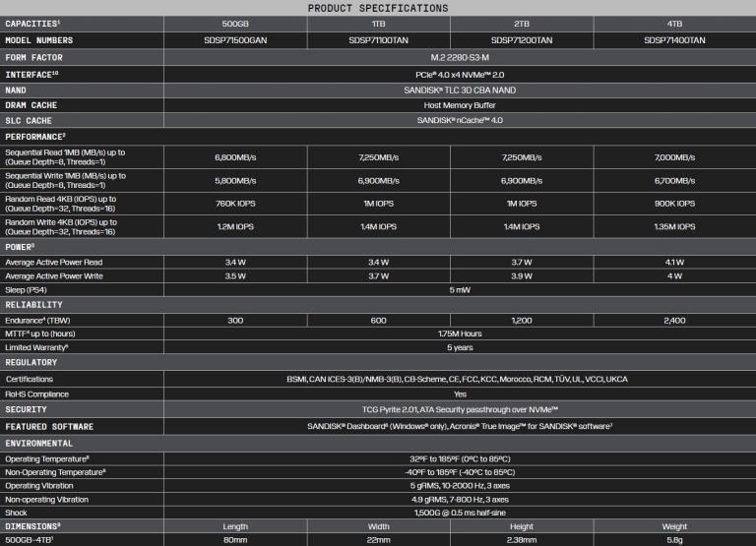The height and width of the screenshot is (546, 756).
Task: Select the 500GB capacity column header
Action: pos(237,24)
